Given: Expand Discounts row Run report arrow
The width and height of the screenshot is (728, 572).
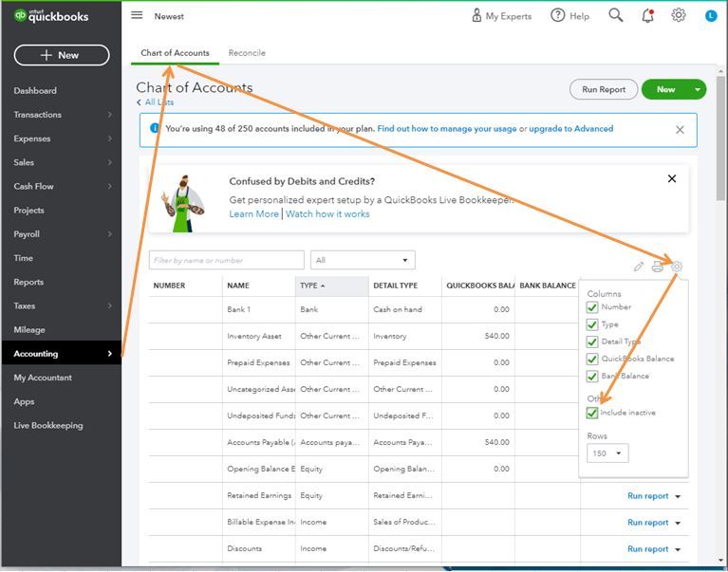Looking at the screenshot, I should 678,549.
